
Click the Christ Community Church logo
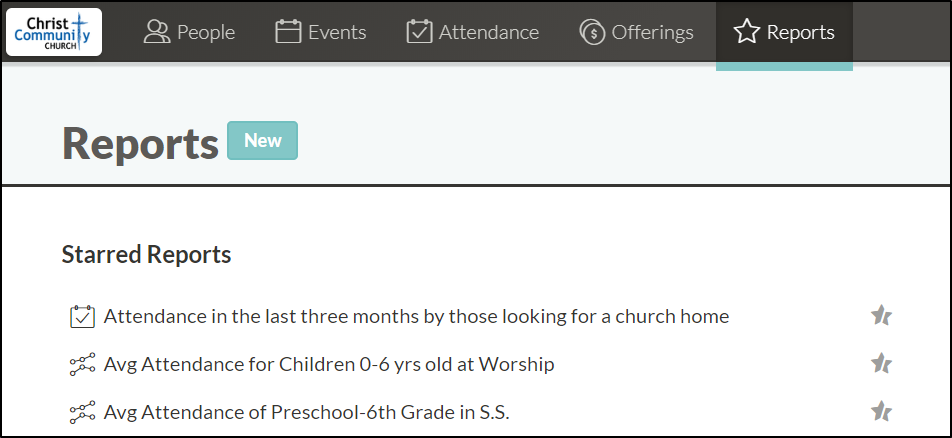(x=54, y=32)
